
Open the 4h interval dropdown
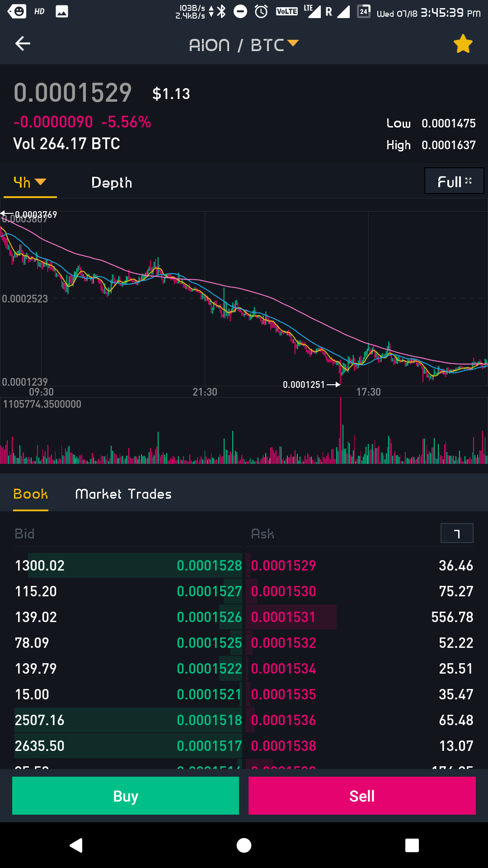tap(30, 182)
